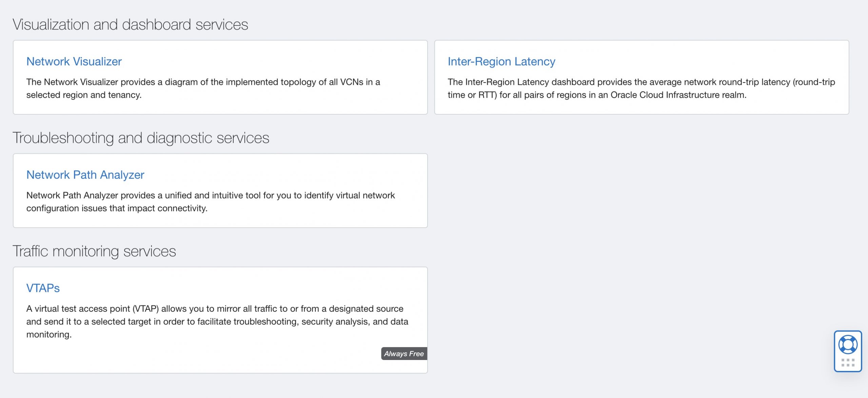Open the Network Visualizer service
The width and height of the screenshot is (868, 398).
tap(74, 61)
